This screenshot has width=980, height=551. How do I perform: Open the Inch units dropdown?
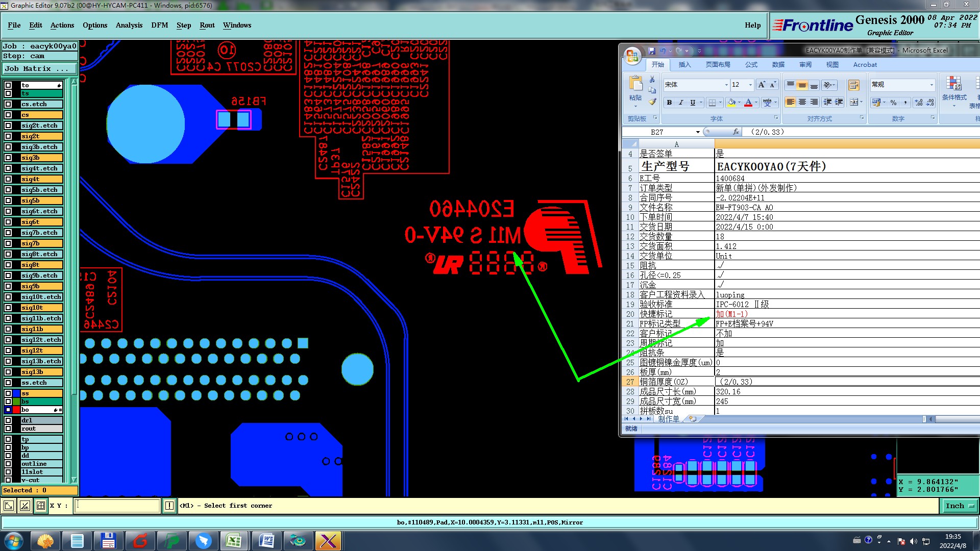960,506
